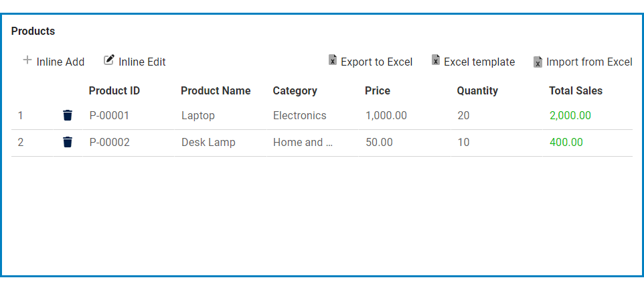This screenshot has width=644, height=290.
Task: Click the plus icon for Inline Add
Action: (x=27, y=60)
